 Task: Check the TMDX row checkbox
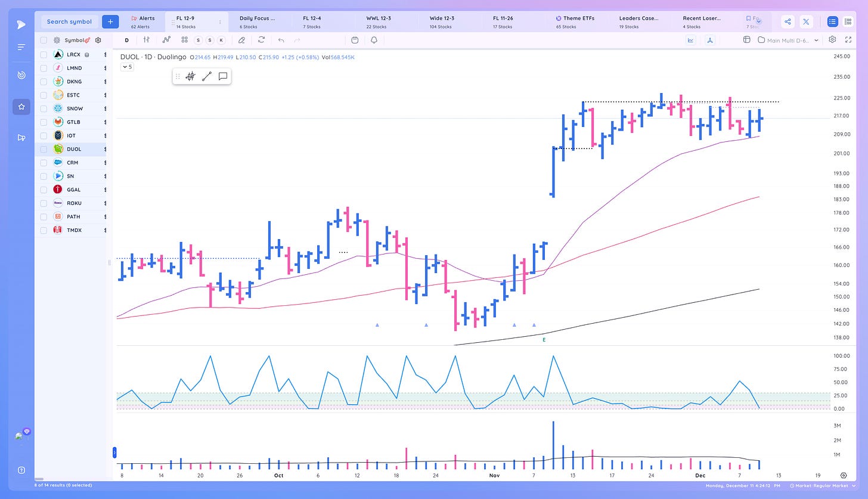point(44,230)
